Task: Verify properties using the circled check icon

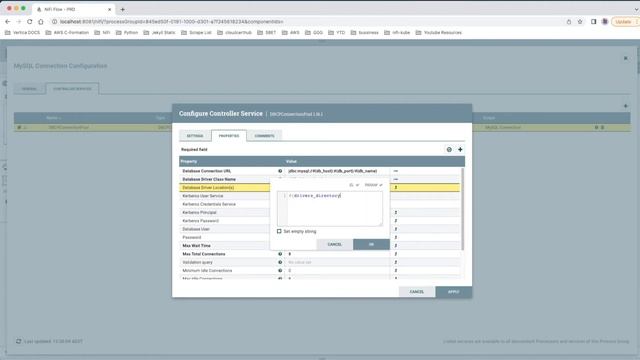Action: (449, 149)
